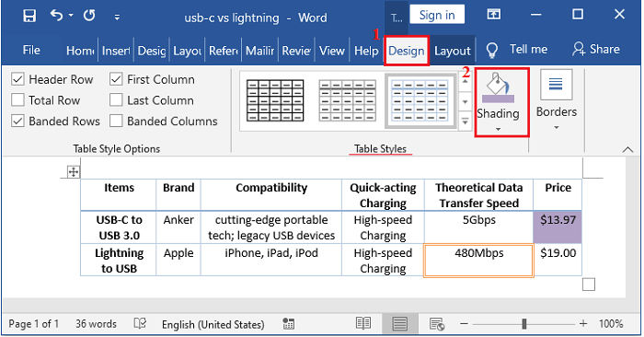Screen dimensions: 644x337
Task: Open the Mailings tab
Action: 260,51
